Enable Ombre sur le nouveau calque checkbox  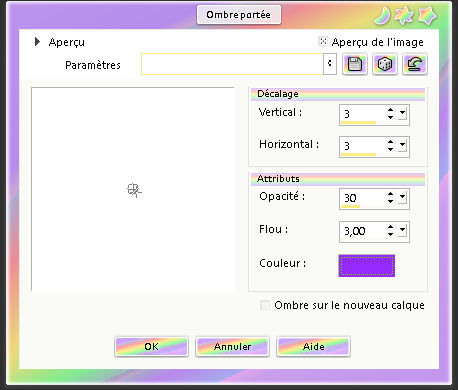point(265,305)
